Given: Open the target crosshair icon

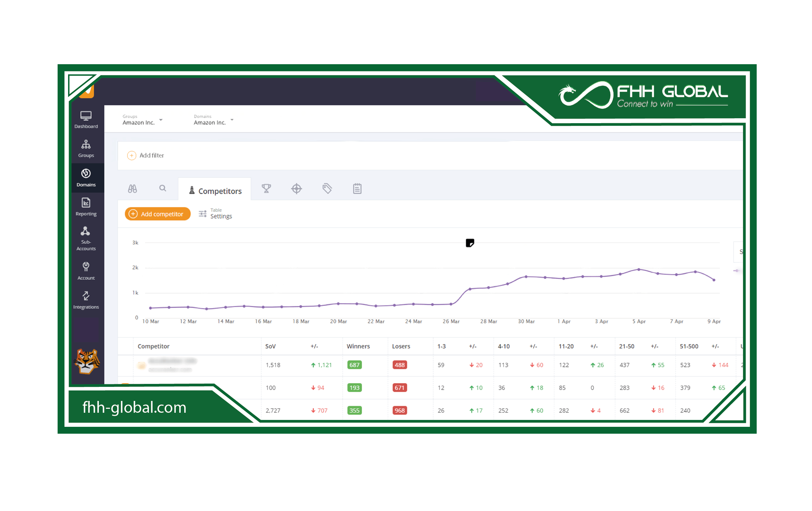Looking at the screenshot, I should 296,189.
